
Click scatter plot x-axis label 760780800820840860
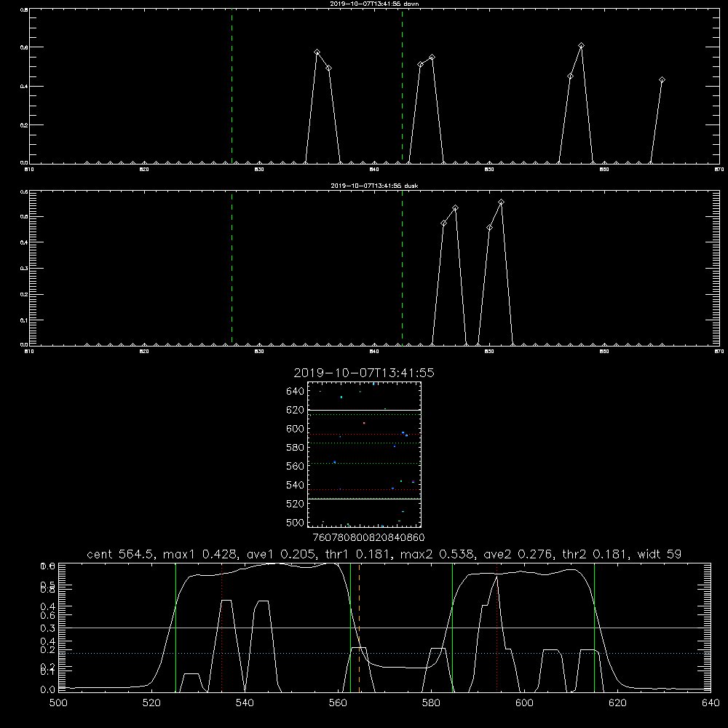coord(368,538)
